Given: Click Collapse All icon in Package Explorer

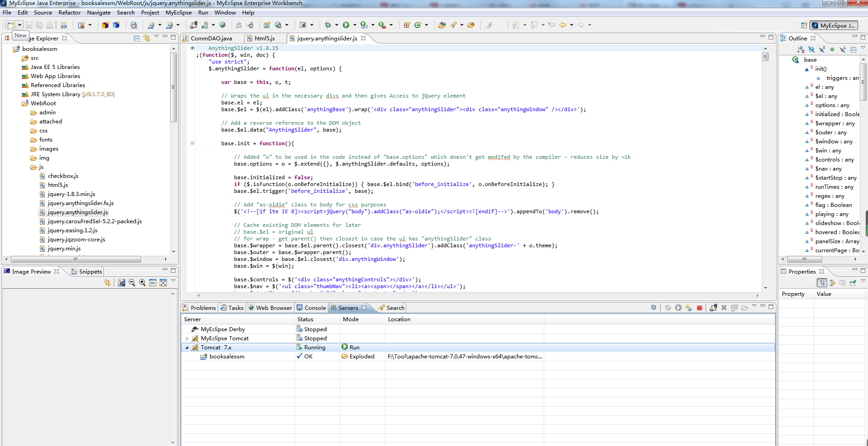Looking at the screenshot, I should point(137,38).
